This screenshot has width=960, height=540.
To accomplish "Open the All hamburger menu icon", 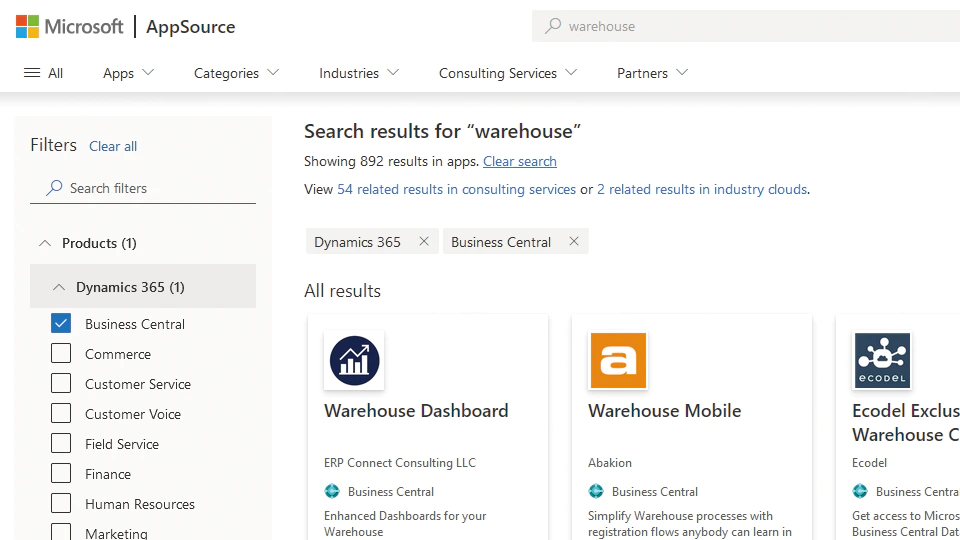I will click(x=32, y=73).
